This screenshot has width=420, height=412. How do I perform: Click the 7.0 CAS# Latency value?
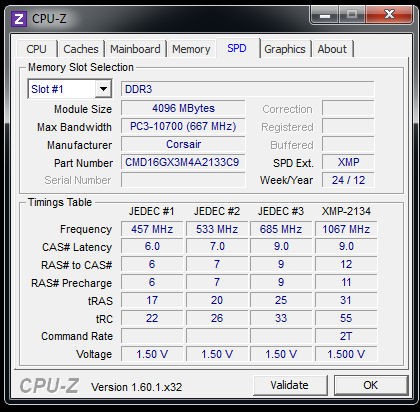(x=217, y=247)
